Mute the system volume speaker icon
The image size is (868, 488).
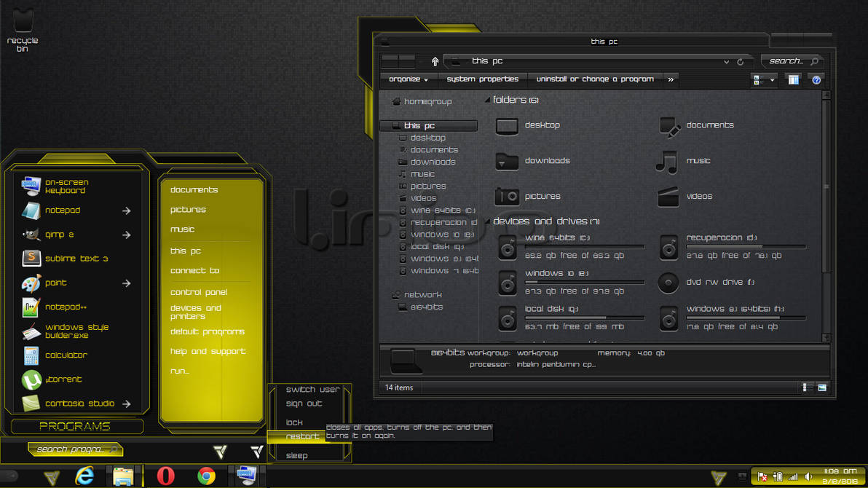pyautogui.click(x=810, y=476)
